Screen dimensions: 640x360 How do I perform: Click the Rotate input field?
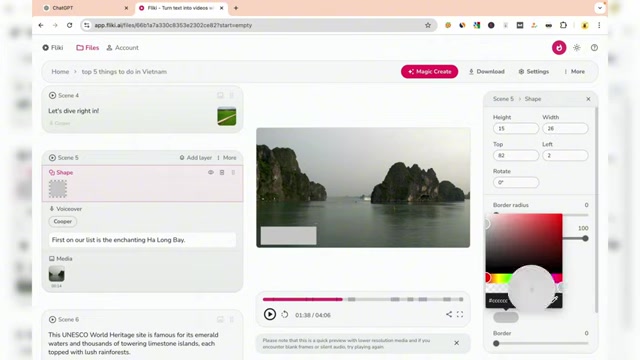point(516,182)
